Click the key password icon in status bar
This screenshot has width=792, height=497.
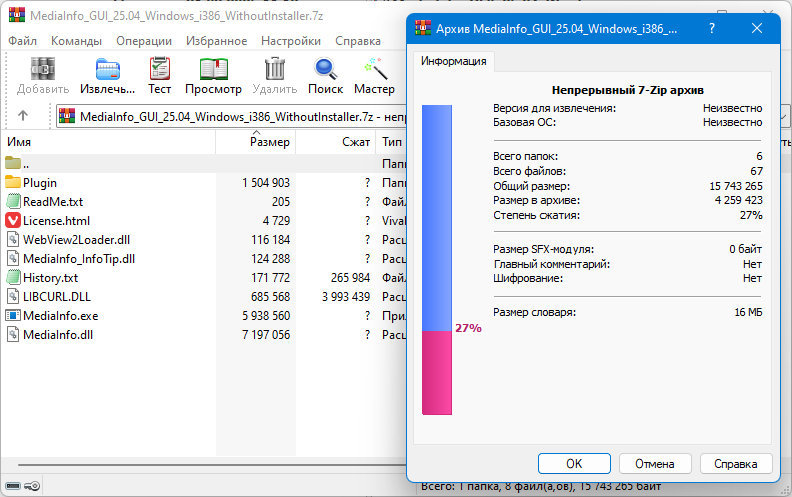(32, 486)
